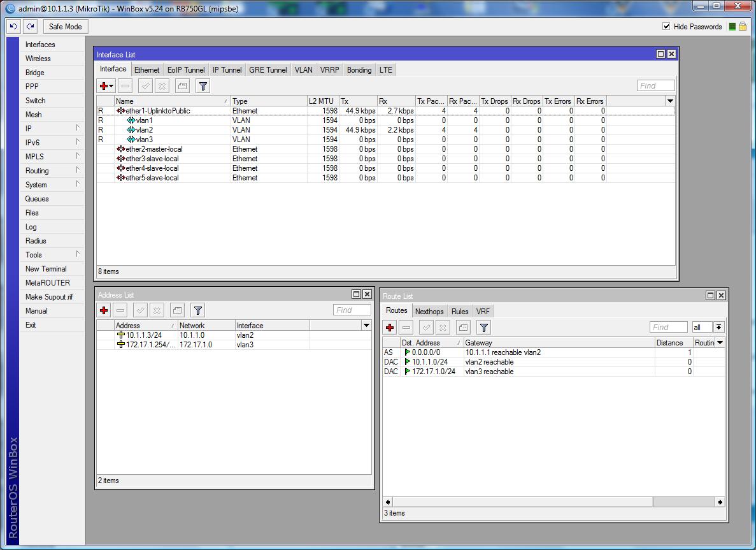
Task: Add a new route with the red plus
Action: pos(390,327)
